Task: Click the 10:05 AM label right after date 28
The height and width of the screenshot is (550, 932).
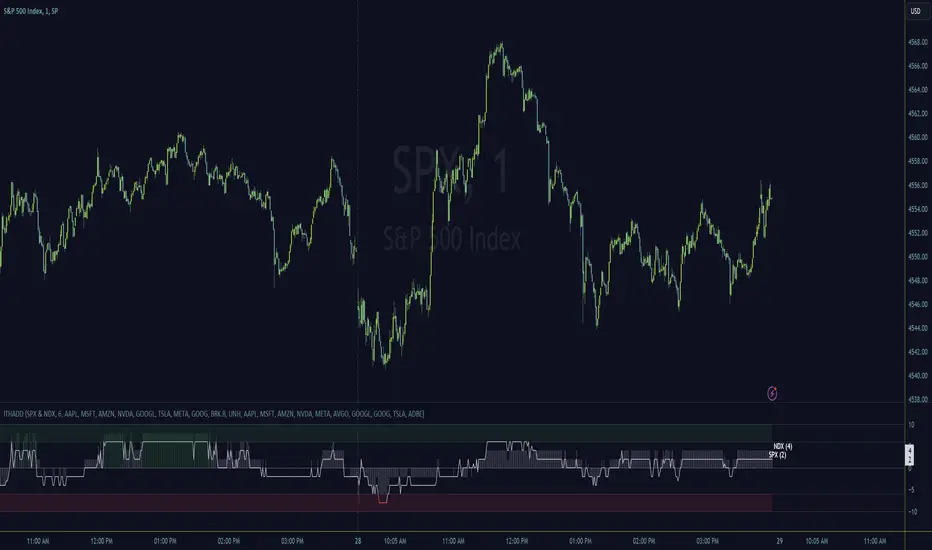Action: pyautogui.click(x=395, y=541)
